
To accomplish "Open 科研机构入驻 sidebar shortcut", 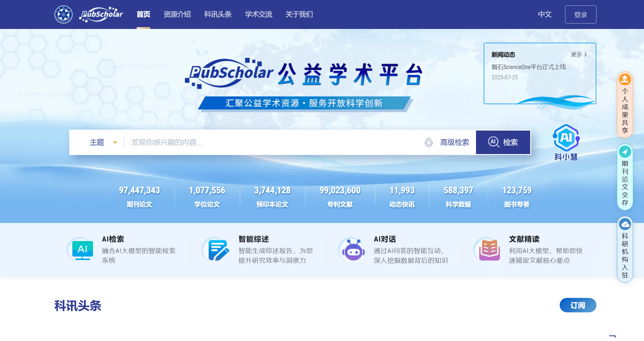I will click(625, 250).
